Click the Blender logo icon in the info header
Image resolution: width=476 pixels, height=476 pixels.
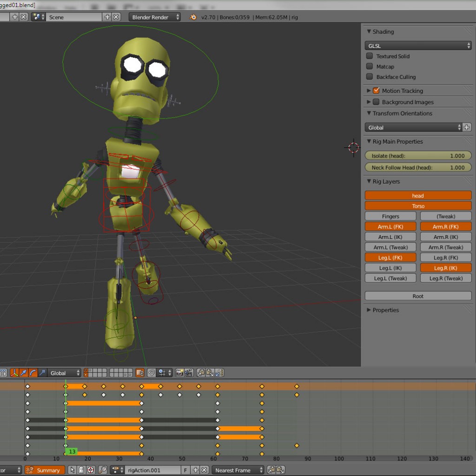[x=192, y=17]
